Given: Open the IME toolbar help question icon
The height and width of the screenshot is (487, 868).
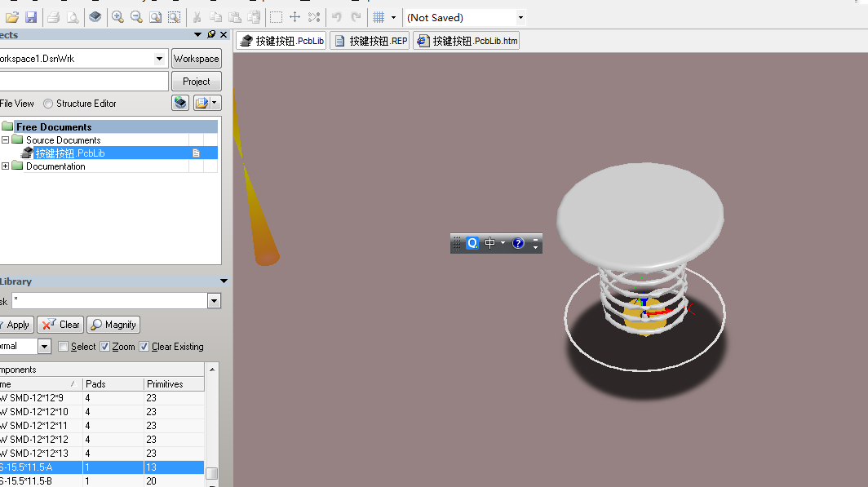Looking at the screenshot, I should (518, 243).
